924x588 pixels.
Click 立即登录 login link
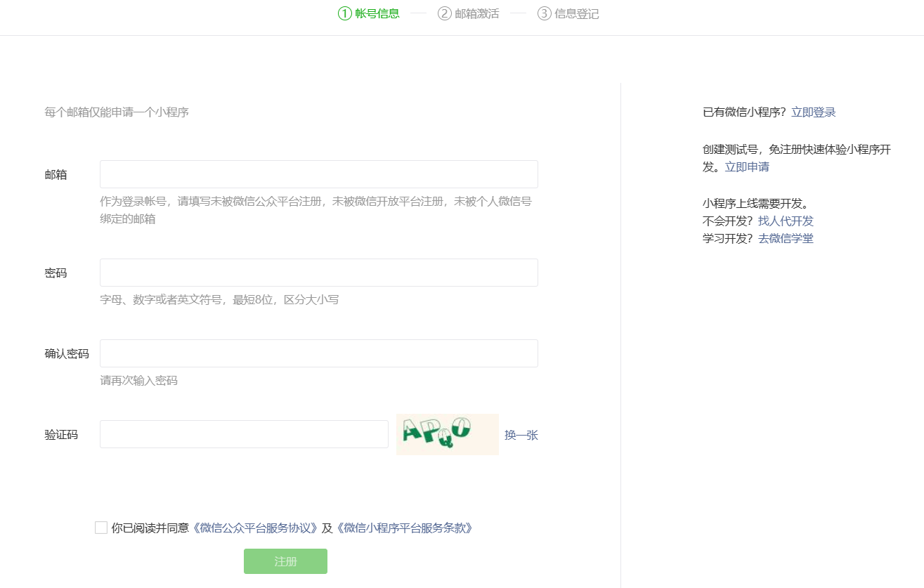pos(814,112)
